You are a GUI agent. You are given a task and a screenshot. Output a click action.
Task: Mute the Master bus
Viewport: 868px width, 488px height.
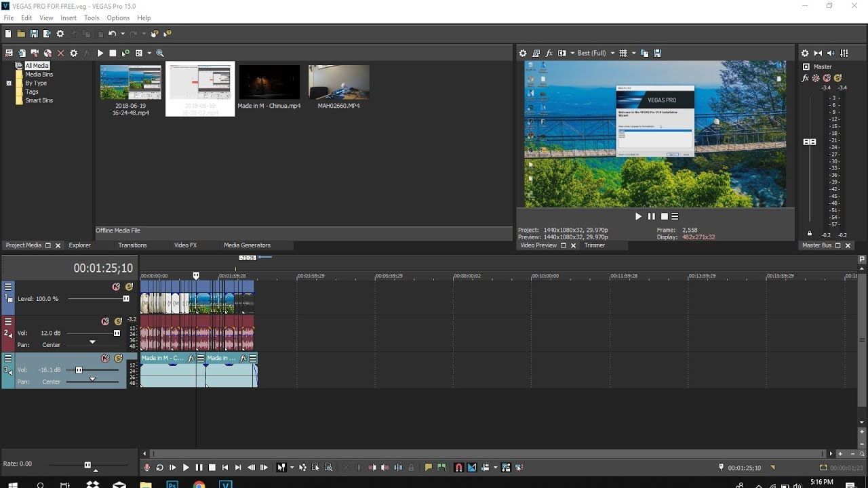click(x=827, y=78)
